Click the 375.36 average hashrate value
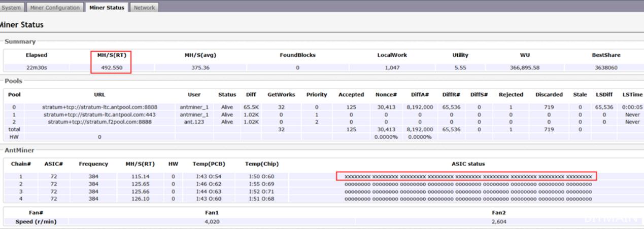The width and height of the screenshot is (644, 229). click(200, 68)
